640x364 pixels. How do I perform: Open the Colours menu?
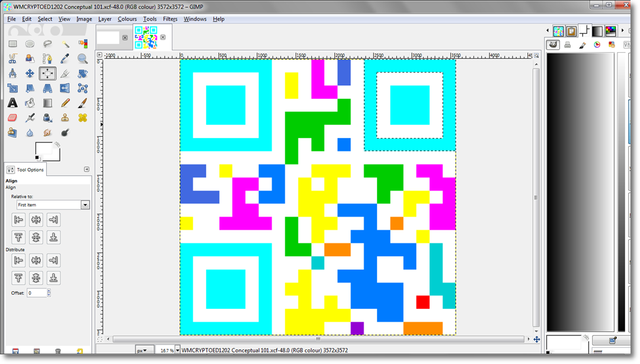(127, 19)
